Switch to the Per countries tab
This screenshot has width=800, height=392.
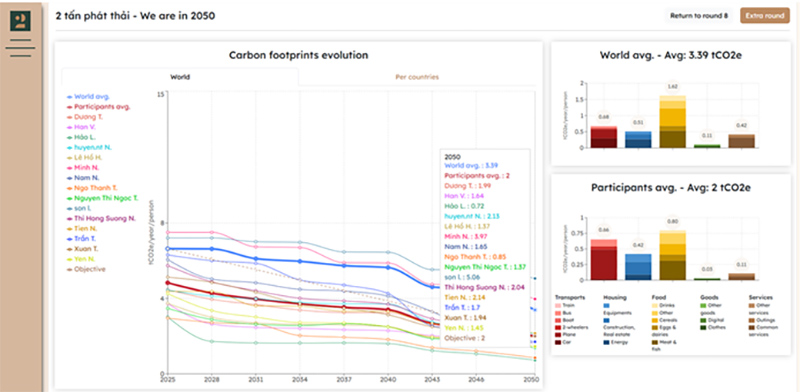pos(417,77)
